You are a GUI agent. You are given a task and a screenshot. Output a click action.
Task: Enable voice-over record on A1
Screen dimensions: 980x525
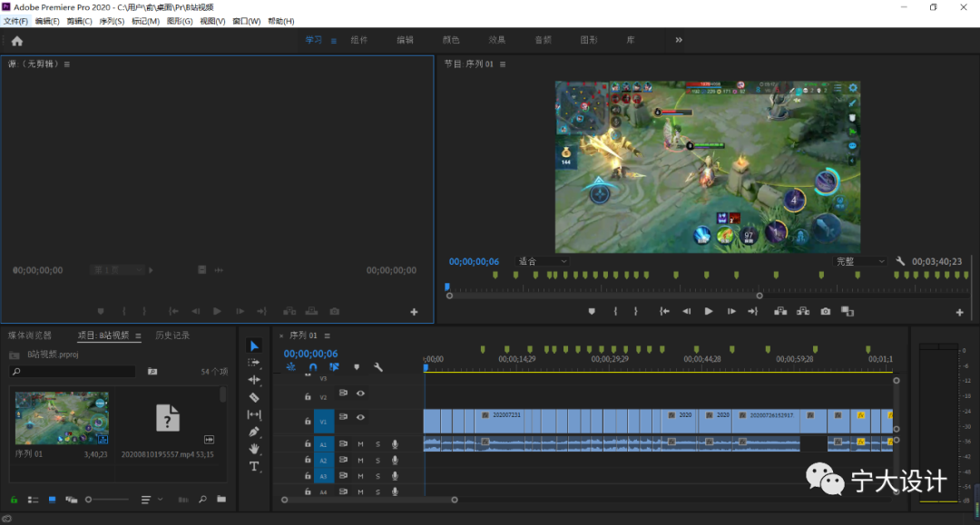click(x=395, y=444)
